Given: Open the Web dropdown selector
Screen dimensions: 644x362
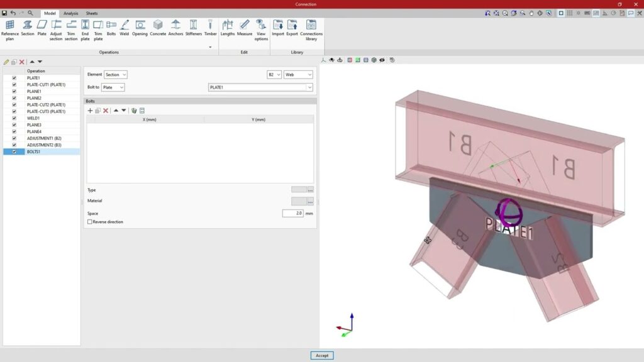Looking at the screenshot, I should click(298, 75).
